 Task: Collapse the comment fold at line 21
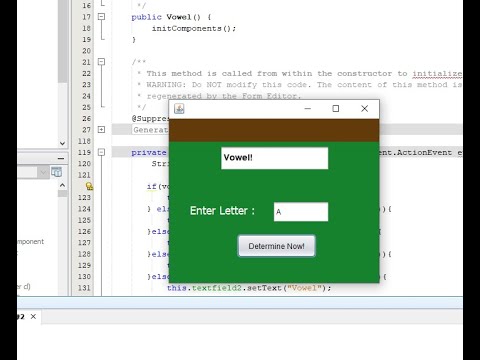pos(101,62)
